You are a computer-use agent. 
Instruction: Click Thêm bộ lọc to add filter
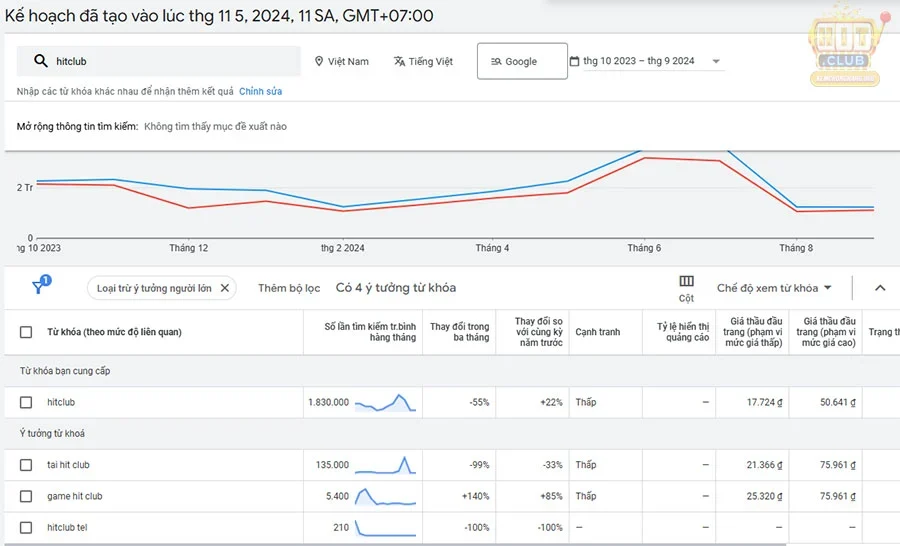[289, 288]
